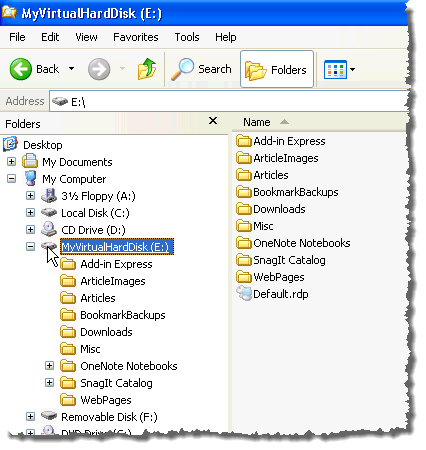The height and width of the screenshot is (450, 426).
Task: Click the green Back arrow icon
Action: tap(21, 69)
